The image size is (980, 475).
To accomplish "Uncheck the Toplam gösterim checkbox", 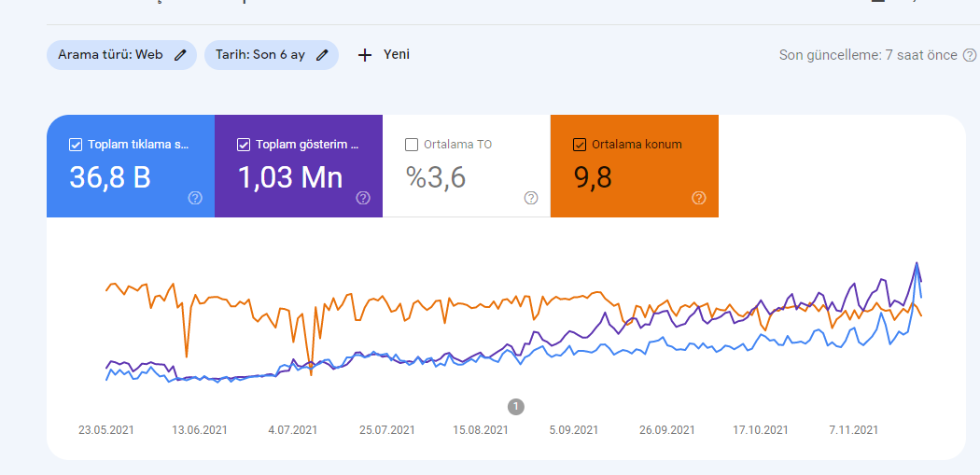I will click(x=243, y=145).
